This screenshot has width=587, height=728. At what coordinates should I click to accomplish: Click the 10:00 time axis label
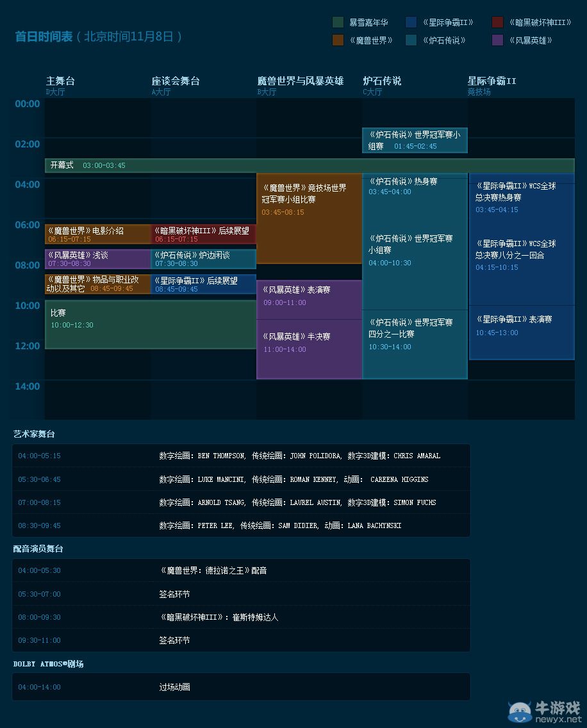coord(28,306)
